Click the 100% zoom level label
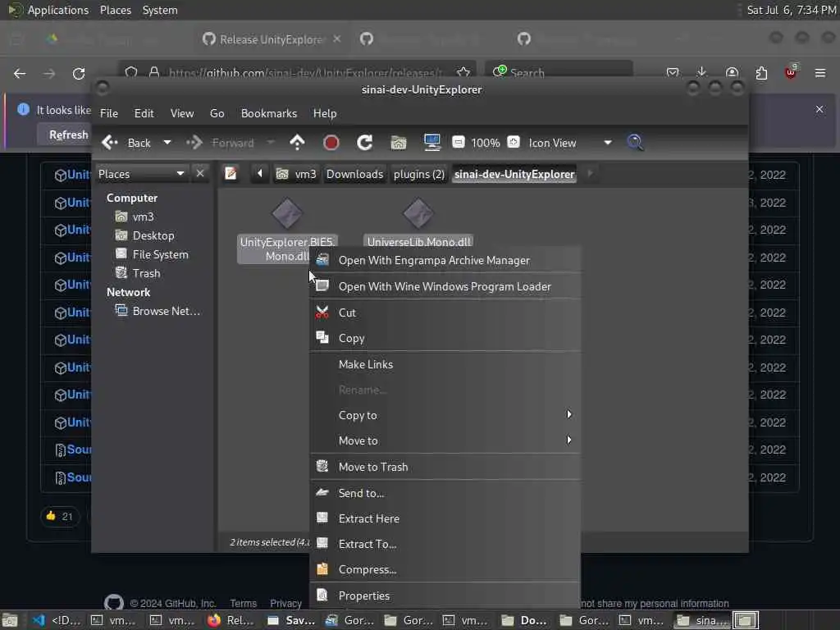Viewport: 840px width, 630px height. tap(486, 143)
